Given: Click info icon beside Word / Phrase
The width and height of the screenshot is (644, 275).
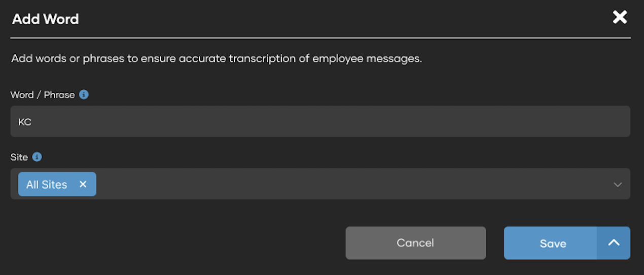Looking at the screenshot, I should tap(84, 94).
